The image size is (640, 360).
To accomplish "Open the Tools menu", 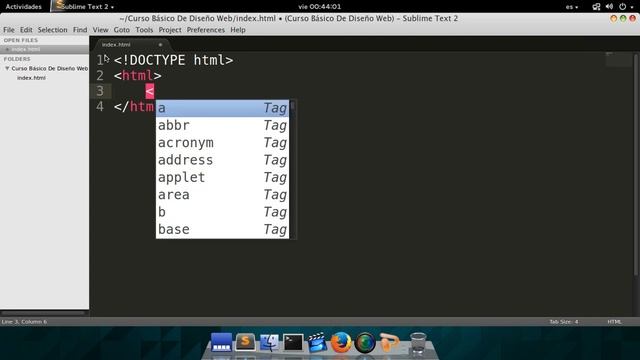I will [144, 30].
